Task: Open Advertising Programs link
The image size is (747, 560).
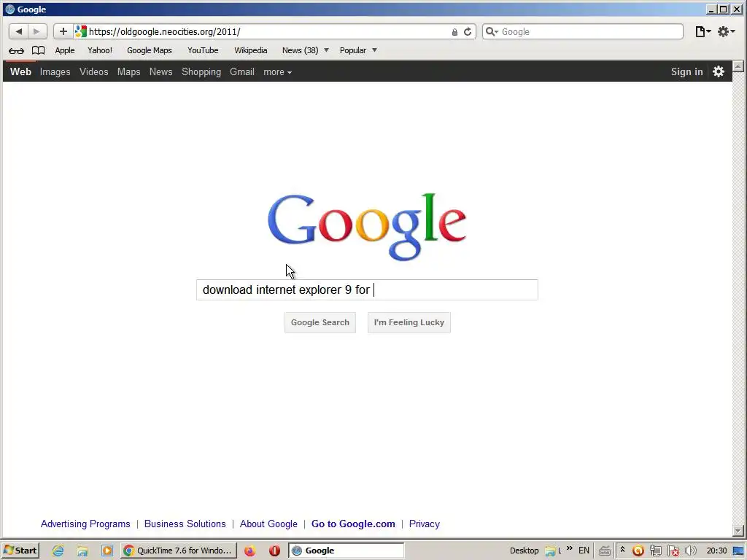Action: [85, 524]
